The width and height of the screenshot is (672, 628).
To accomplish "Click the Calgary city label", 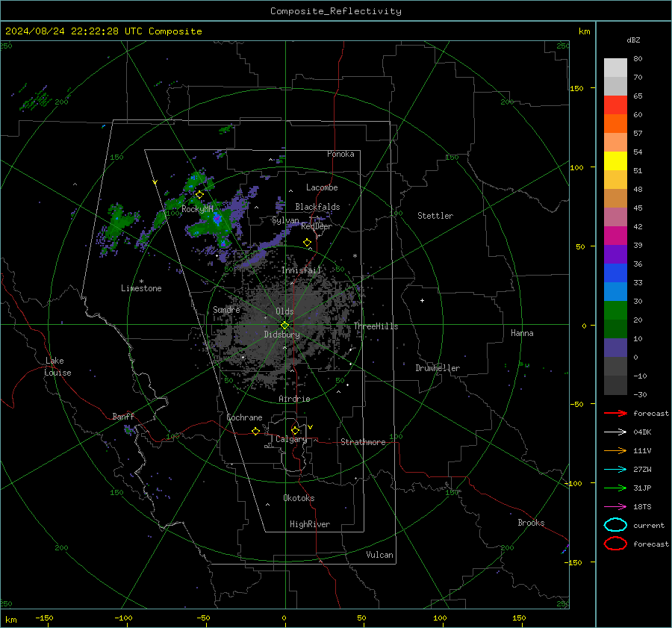I will point(291,439).
